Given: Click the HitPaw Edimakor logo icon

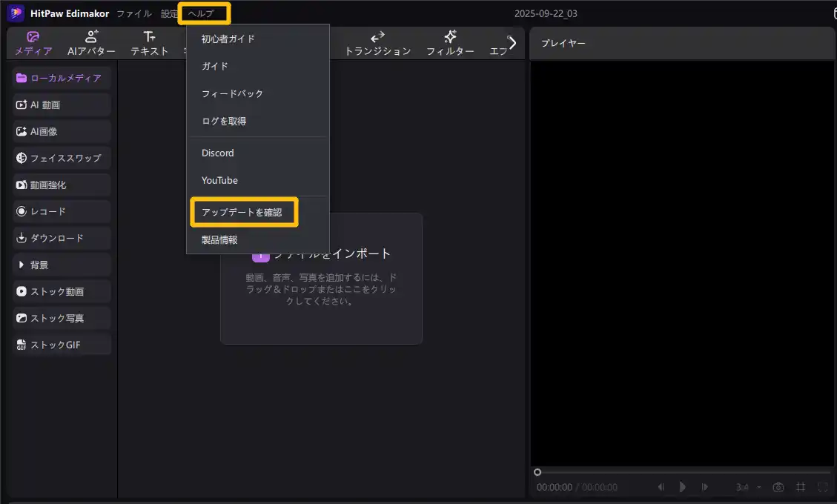Looking at the screenshot, I should [16, 13].
